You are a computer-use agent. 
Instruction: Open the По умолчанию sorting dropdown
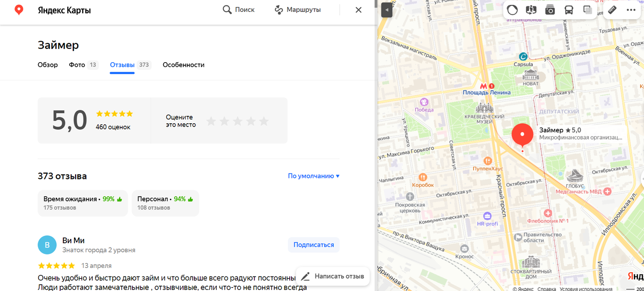click(313, 176)
